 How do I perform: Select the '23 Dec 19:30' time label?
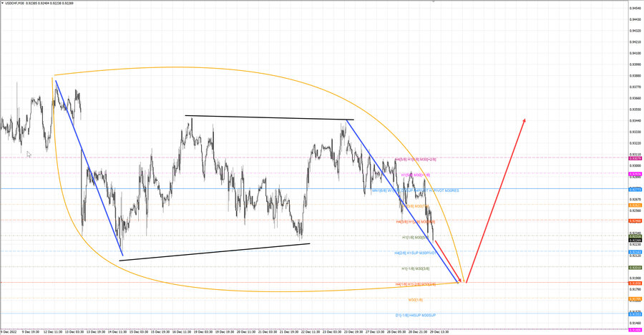click(x=353, y=331)
